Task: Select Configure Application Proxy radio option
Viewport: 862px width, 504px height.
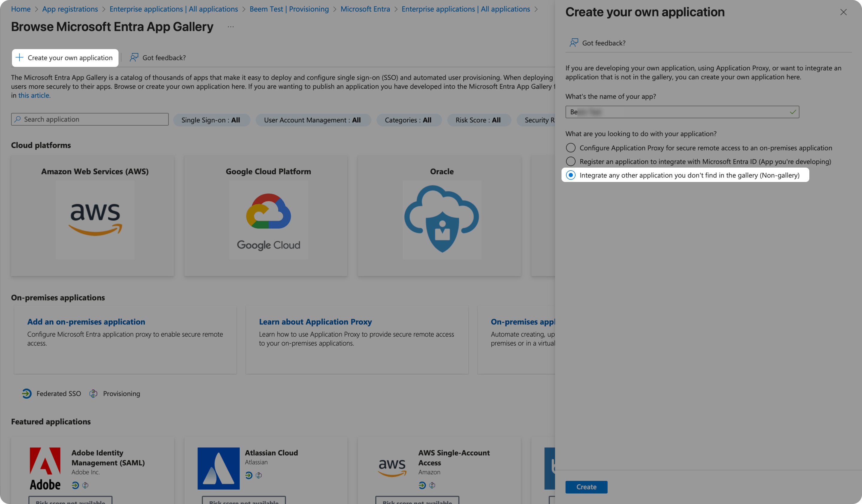Action: (570, 148)
